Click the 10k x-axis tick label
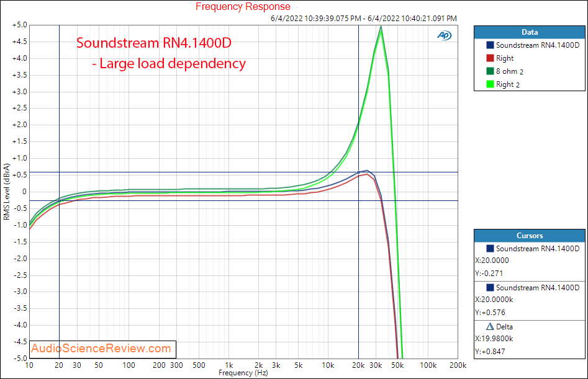 pos(328,365)
